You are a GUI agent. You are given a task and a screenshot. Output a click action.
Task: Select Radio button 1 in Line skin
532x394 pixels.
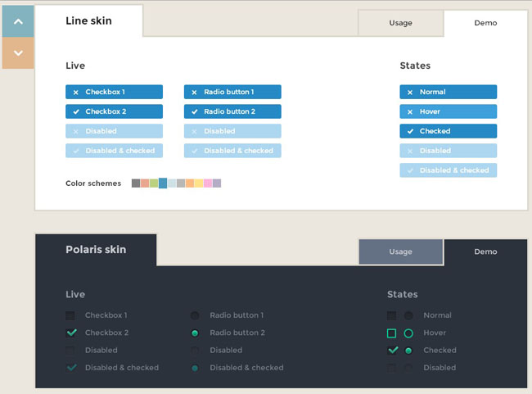[232, 92]
